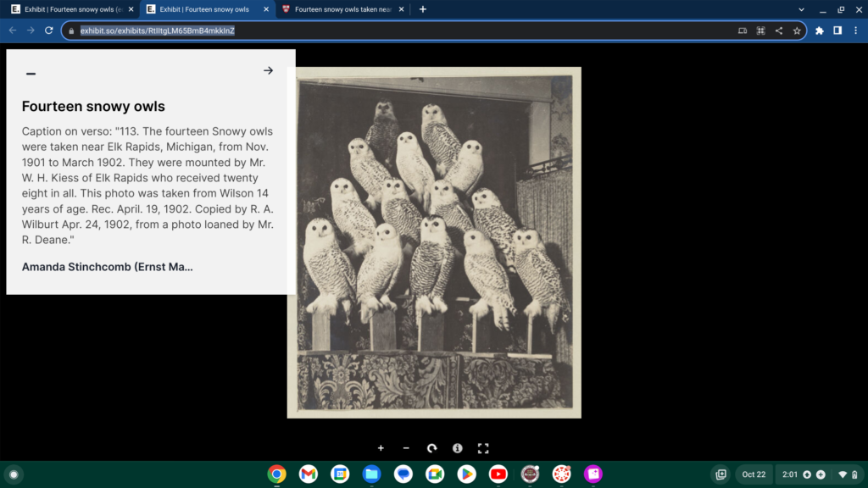868x488 pixels.
Task: Create QR code for this page
Action: tap(760, 31)
